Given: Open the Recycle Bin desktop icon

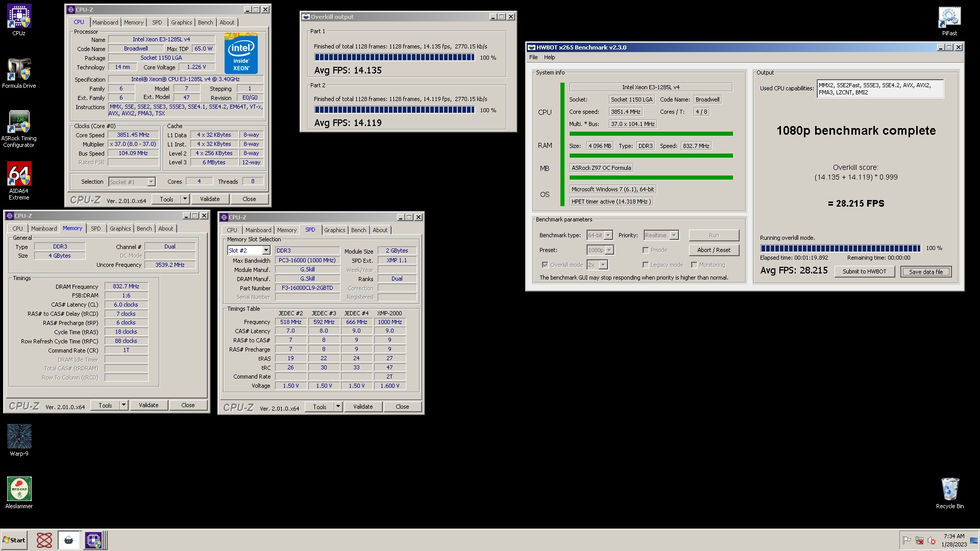Looking at the screenshot, I should (x=950, y=493).
